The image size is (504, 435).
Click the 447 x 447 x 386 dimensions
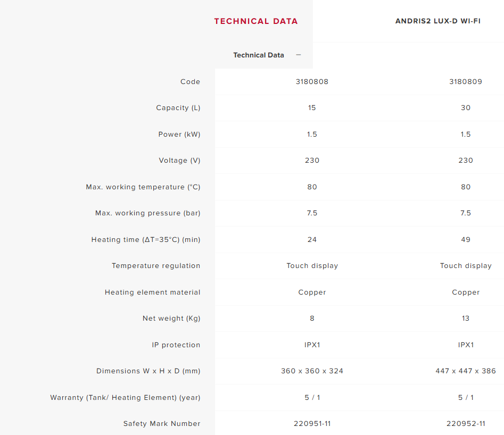pos(466,371)
